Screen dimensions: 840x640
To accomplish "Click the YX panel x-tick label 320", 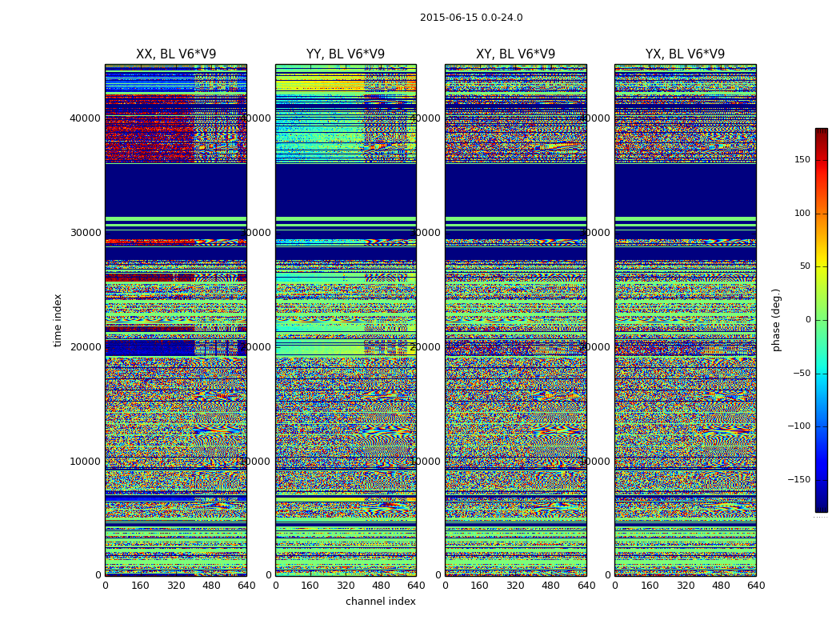I will click(685, 586).
